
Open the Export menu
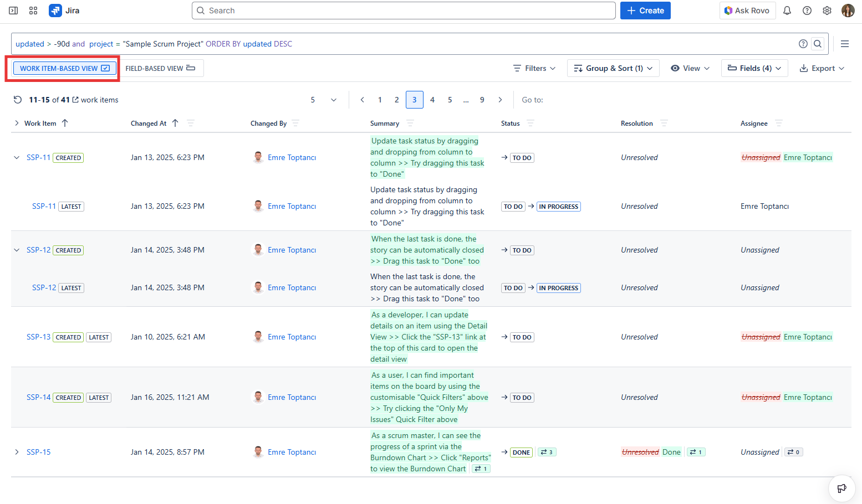(x=822, y=68)
